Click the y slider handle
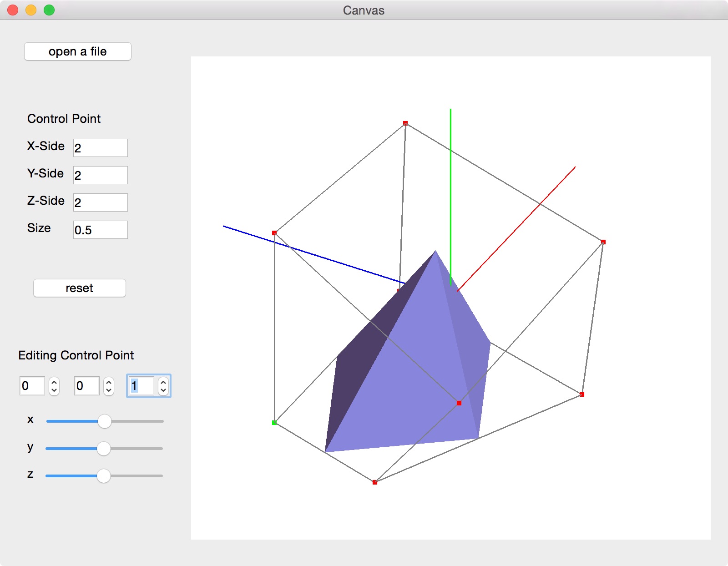The width and height of the screenshot is (728, 566). point(104,449)
